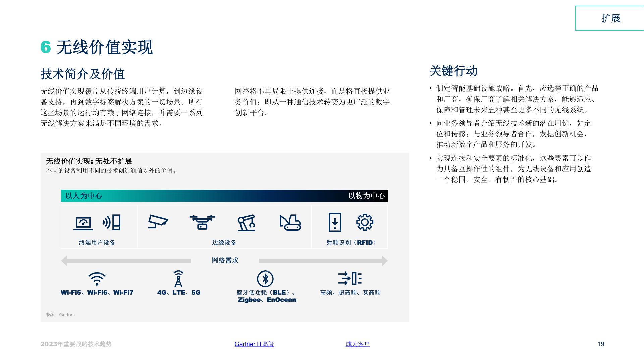Click the 技术简介及价值 heading
Screen dimensions: 644x362
(x=83, y=74)
